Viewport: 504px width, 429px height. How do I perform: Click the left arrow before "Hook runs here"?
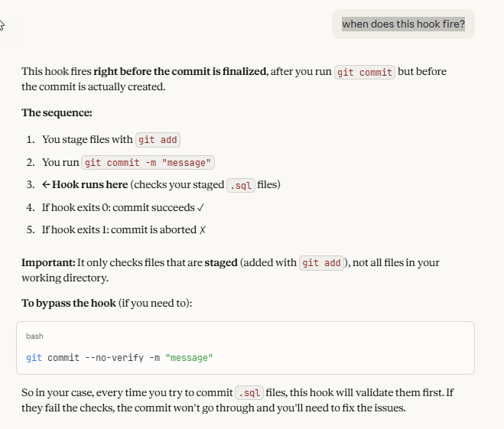click(46, 185)
